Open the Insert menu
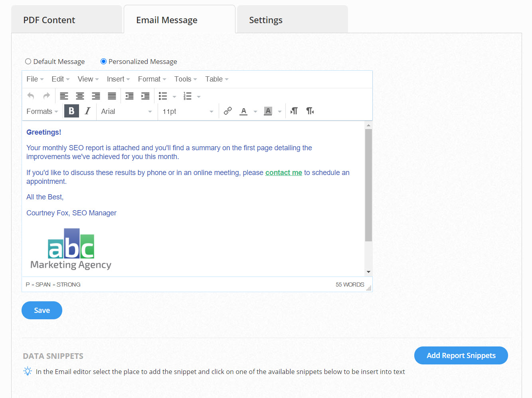532x398 pixels. click(118, 79)
